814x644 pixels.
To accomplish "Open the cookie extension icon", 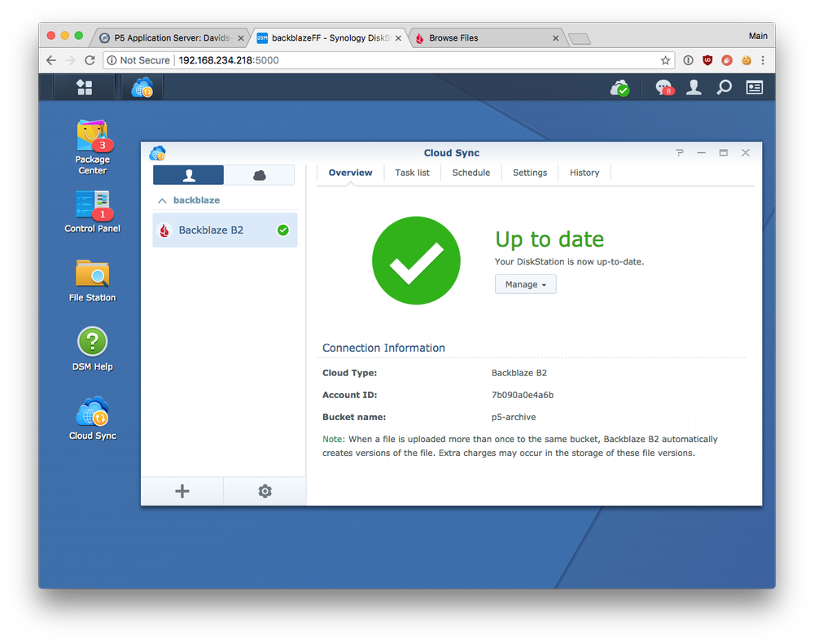I will 746,60.
